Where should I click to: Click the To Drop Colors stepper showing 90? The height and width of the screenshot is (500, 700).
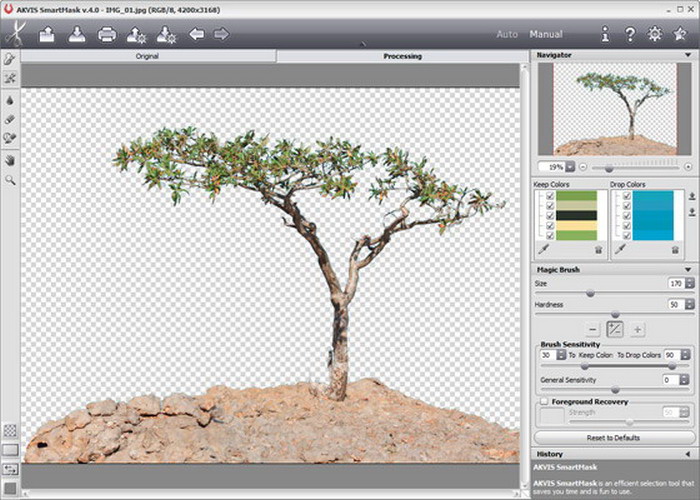(685, 355)
